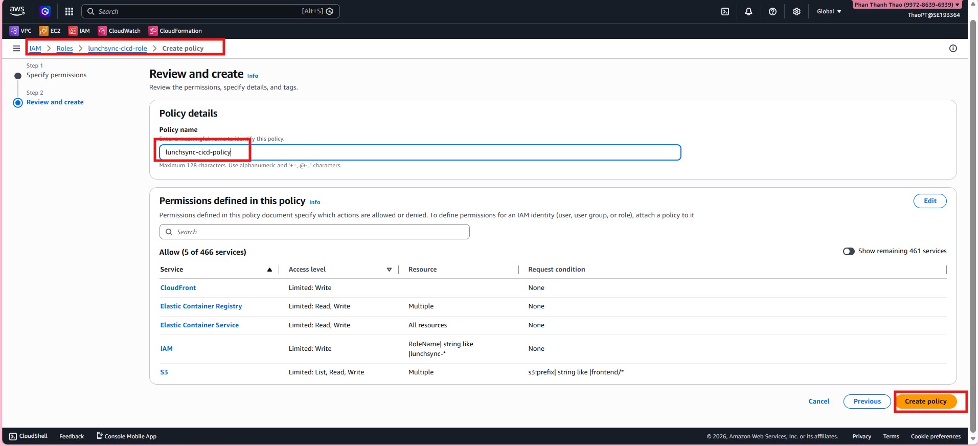This screenshot has height=446, width=980.
Task: Open Elastic Container Registry service link
Action: 201,306
